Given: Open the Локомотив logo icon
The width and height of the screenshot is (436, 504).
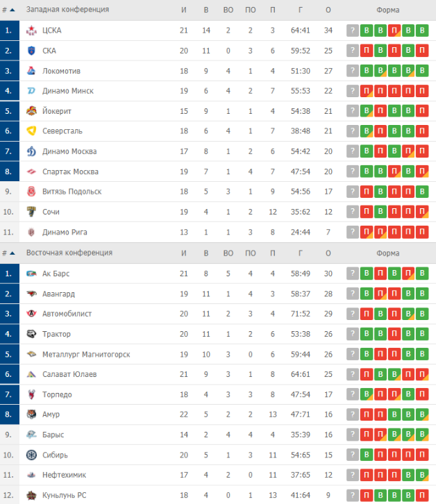Looking at the screenshot, I should click(x=31, y=71).
